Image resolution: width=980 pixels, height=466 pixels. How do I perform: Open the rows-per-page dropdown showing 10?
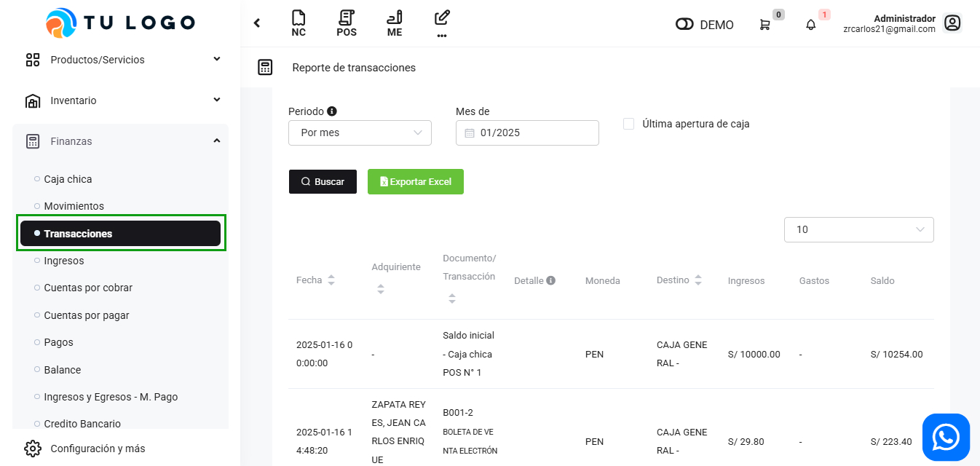click(858, 229)
